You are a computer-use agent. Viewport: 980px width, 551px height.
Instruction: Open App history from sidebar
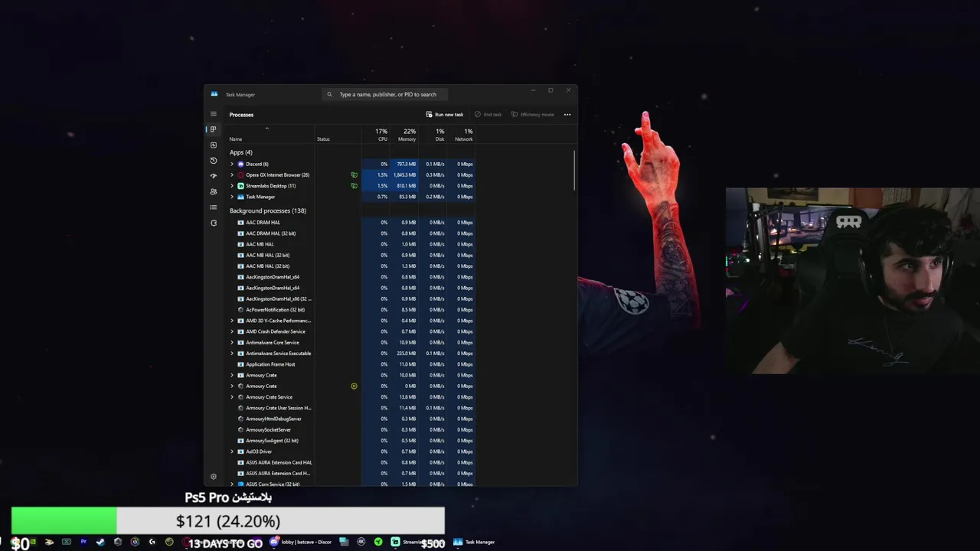(x=214, y=161)
